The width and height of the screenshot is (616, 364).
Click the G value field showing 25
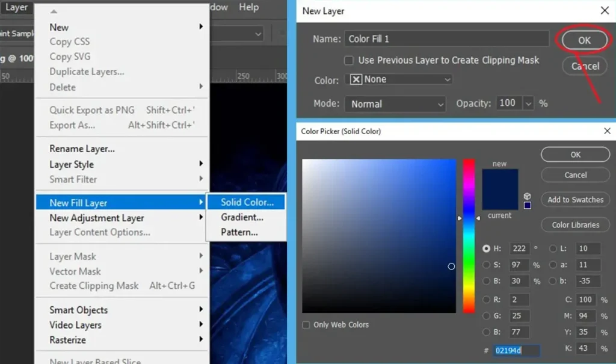[x=519, y=316]
